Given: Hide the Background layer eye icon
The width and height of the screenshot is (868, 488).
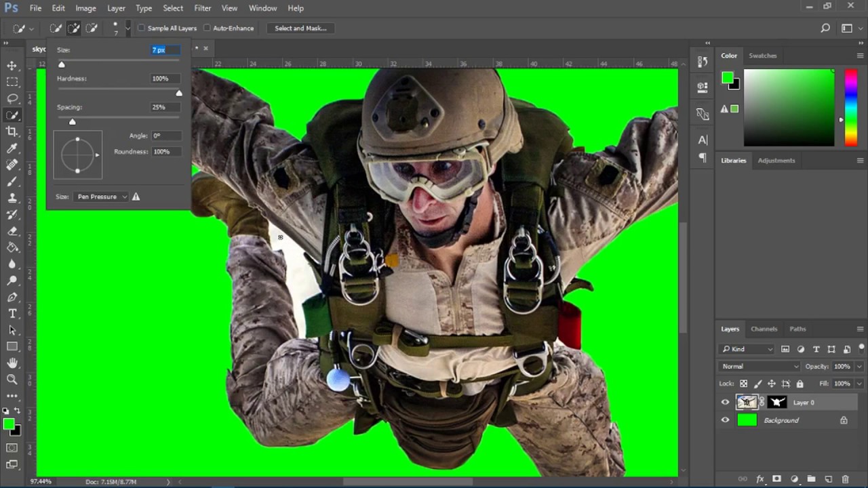Looking at the screenshot, I should click(725, 420).
